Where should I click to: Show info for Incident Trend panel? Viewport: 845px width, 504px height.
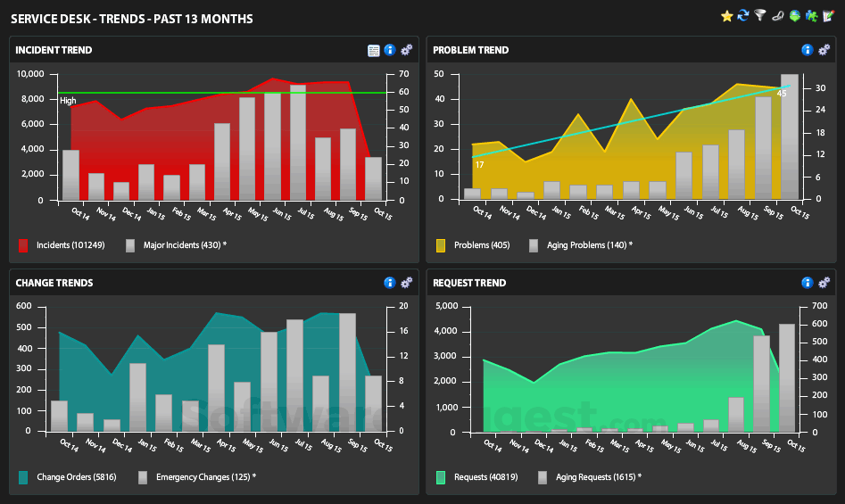390,50
